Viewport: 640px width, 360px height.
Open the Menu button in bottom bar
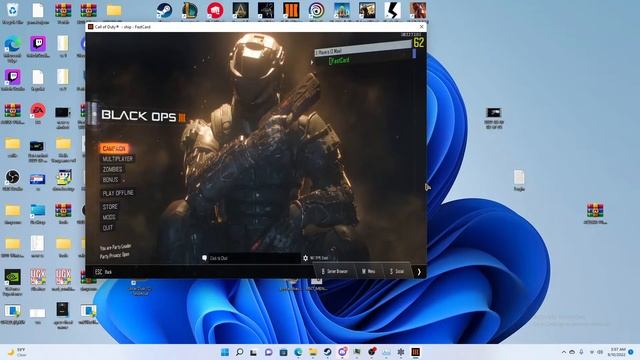(369, 271)
